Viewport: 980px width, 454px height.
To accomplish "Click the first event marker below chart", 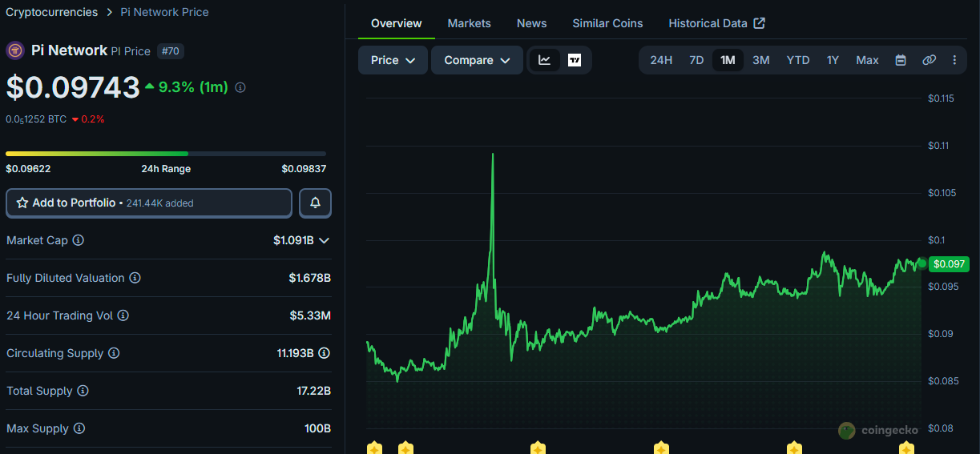I will (x=373, y=448).
